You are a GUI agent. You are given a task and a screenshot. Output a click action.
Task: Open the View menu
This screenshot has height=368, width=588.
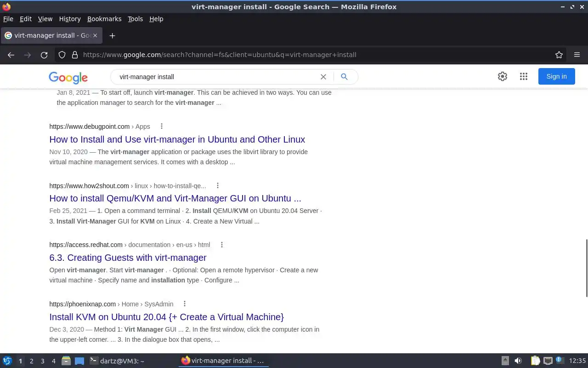click(x=45, y=19)
